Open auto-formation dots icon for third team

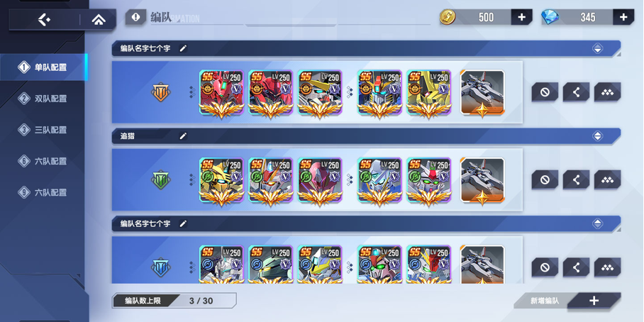(607, 267)
